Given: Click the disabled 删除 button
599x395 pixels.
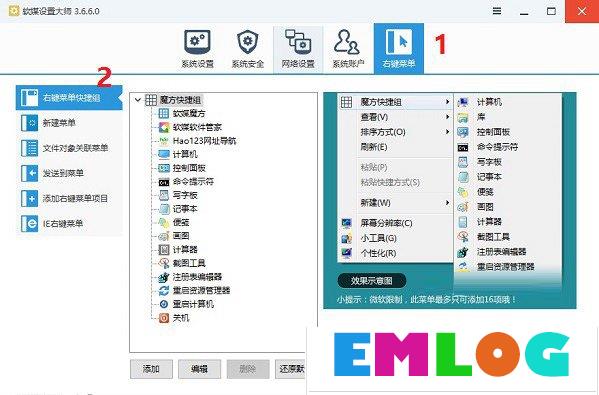Looking at the screenshot, I should 248,369.
